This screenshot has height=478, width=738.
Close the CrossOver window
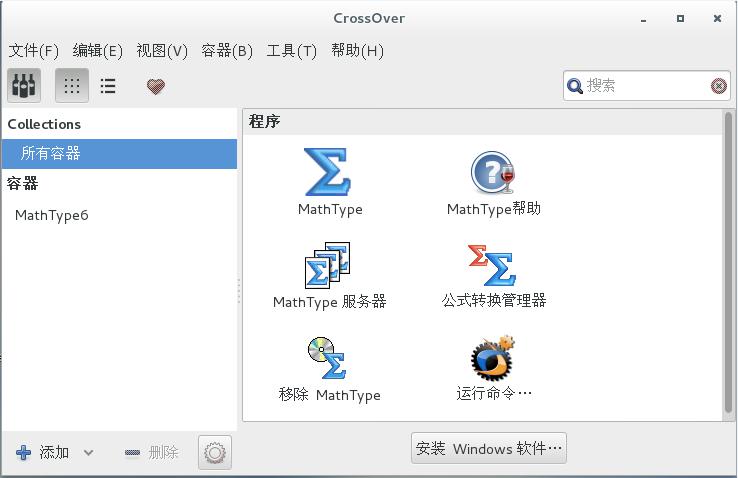click(717, 19)
